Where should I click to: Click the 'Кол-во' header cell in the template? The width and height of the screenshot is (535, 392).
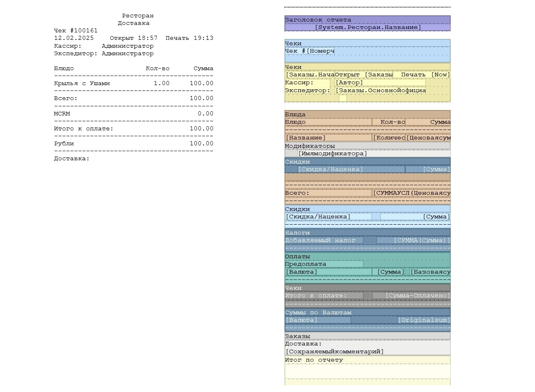pos(389,122)
